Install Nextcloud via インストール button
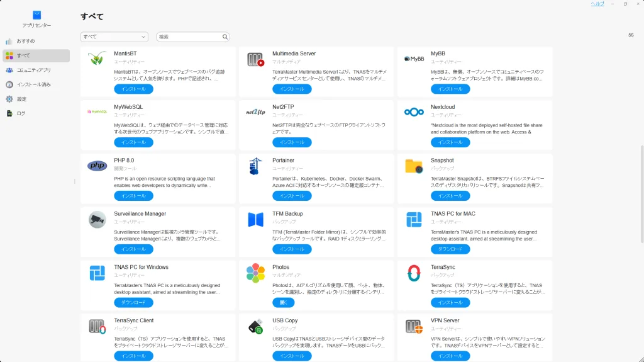 coord(450,142)
